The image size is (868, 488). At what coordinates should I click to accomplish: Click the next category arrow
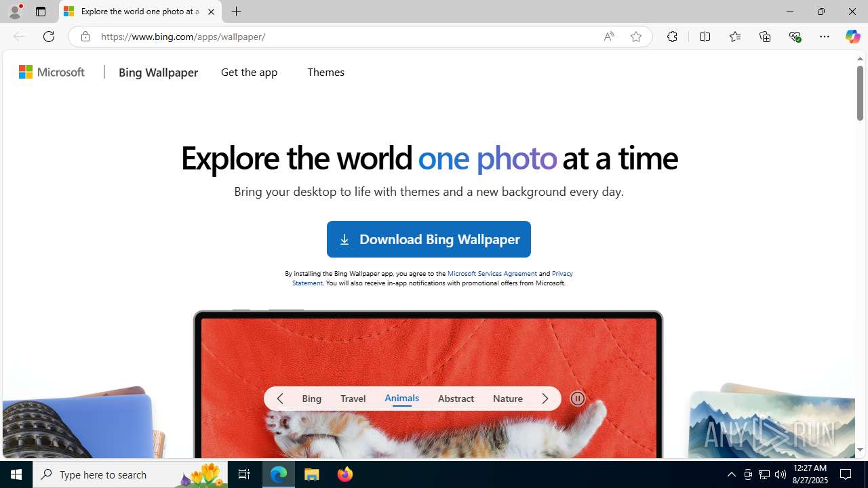click(x=545, y=399)
